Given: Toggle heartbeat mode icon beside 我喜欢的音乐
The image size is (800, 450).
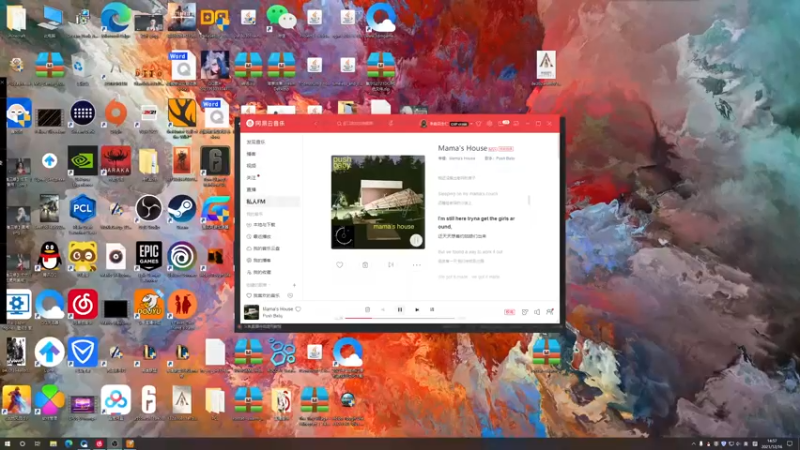Looking at the screenshot, I should pyautogui.click(x=290, y=295).
